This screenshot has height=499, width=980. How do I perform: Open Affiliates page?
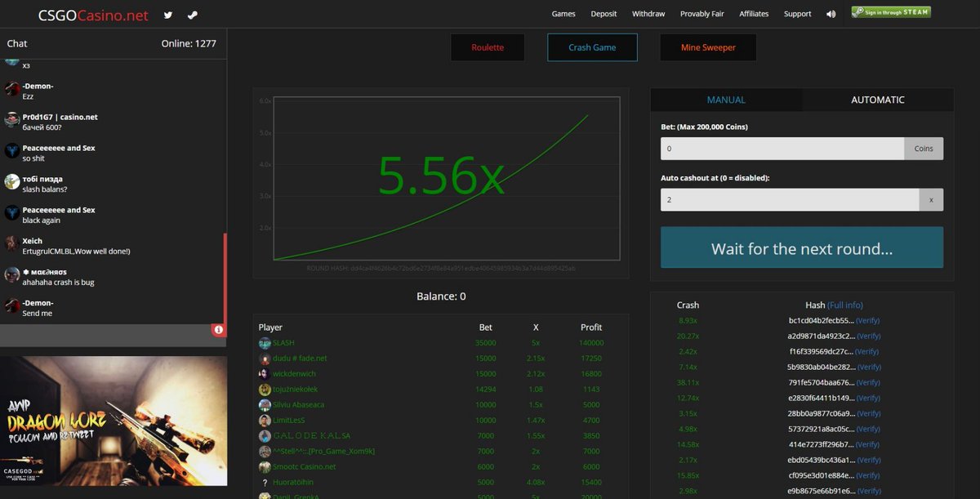(754, 14)
